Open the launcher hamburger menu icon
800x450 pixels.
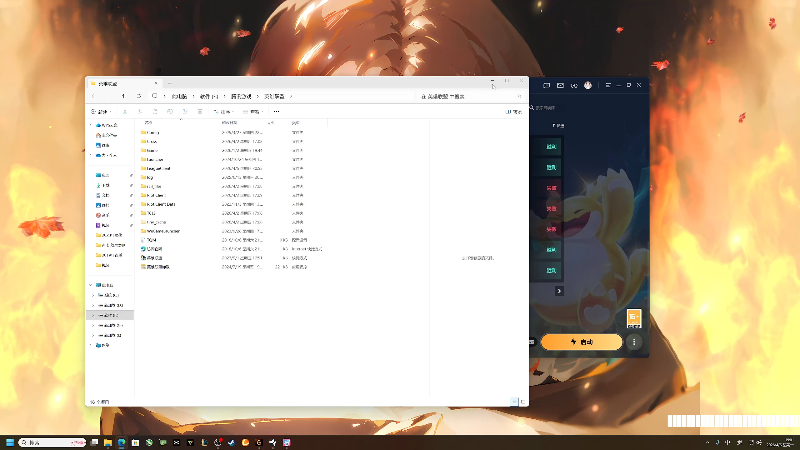pos(608,85)
